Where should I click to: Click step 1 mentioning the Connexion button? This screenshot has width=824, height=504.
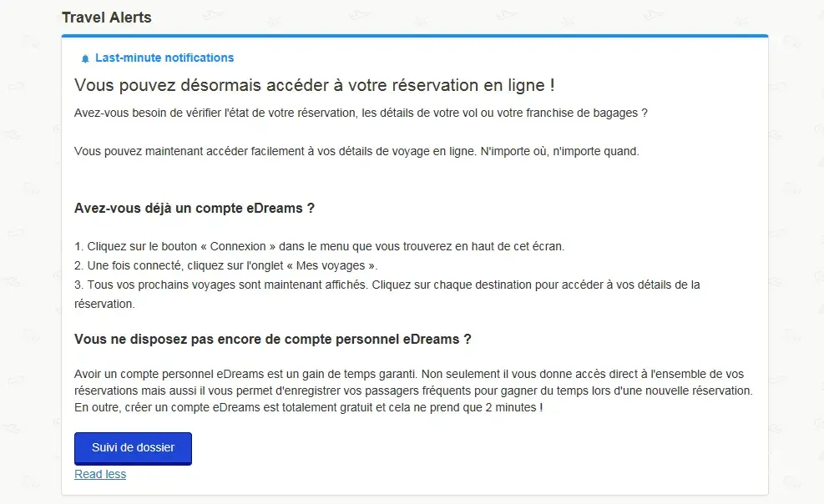320,246
